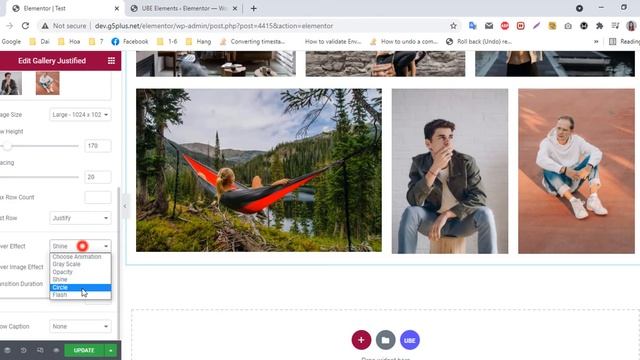Choose Flash in the hover effect list

(80, 295)
